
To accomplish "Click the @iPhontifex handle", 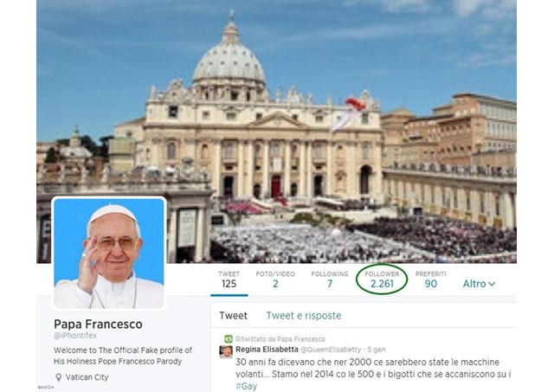I will 75,336.
